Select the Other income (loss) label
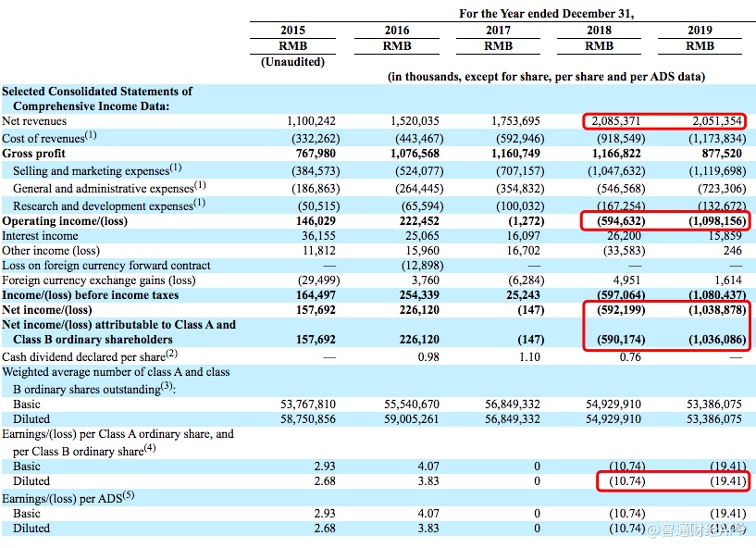Viewport: 756px width, 548px height. coord(51,251)
